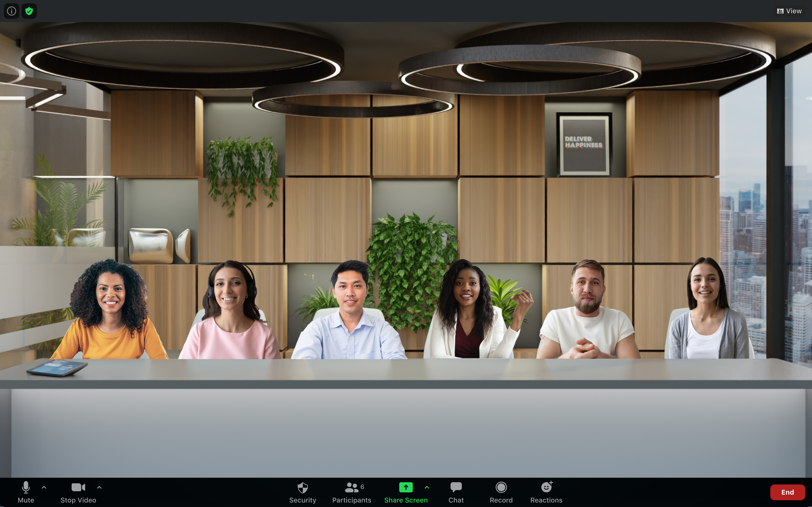Click the View button top-right

tap(789, 10)
